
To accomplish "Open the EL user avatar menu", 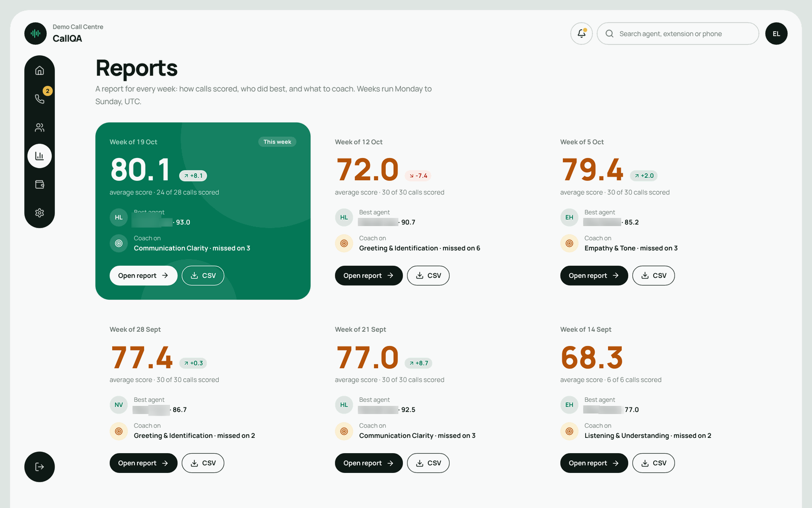I will coord(776,34).
